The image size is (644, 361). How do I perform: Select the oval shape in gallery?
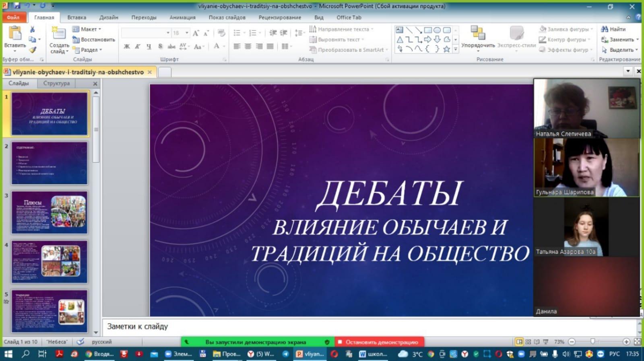[437, 30]
